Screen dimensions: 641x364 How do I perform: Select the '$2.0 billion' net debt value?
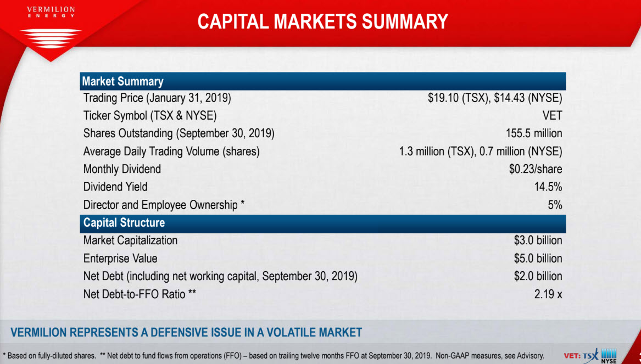click(538, 277)
